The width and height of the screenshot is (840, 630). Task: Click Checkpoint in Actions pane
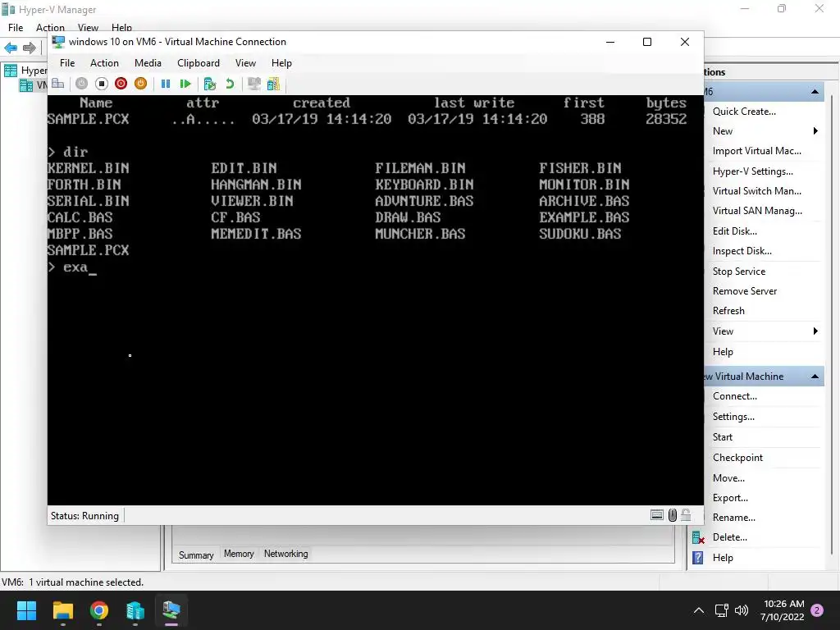pos(737,458)
